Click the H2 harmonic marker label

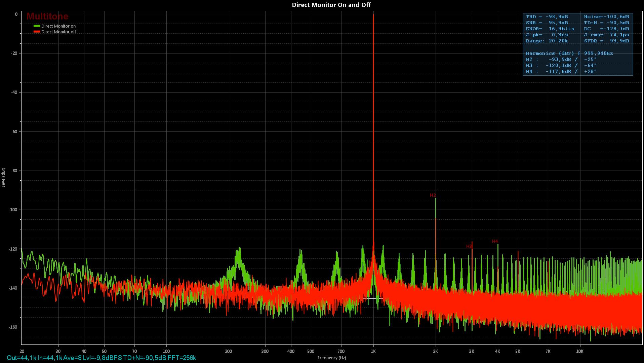click(x=433, y=195)
